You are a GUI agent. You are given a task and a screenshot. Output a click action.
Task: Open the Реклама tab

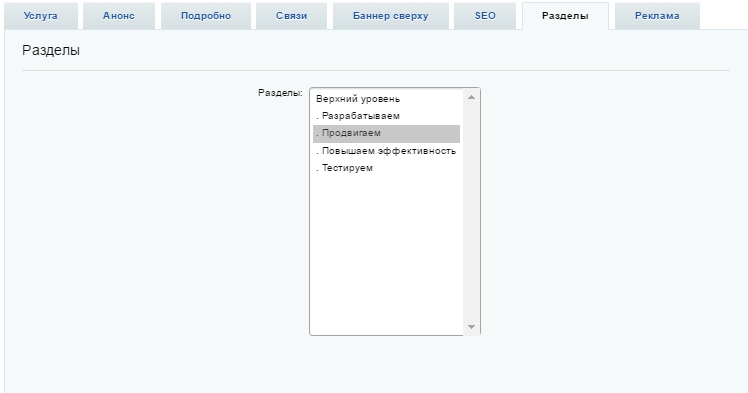[x=657, y=16]
